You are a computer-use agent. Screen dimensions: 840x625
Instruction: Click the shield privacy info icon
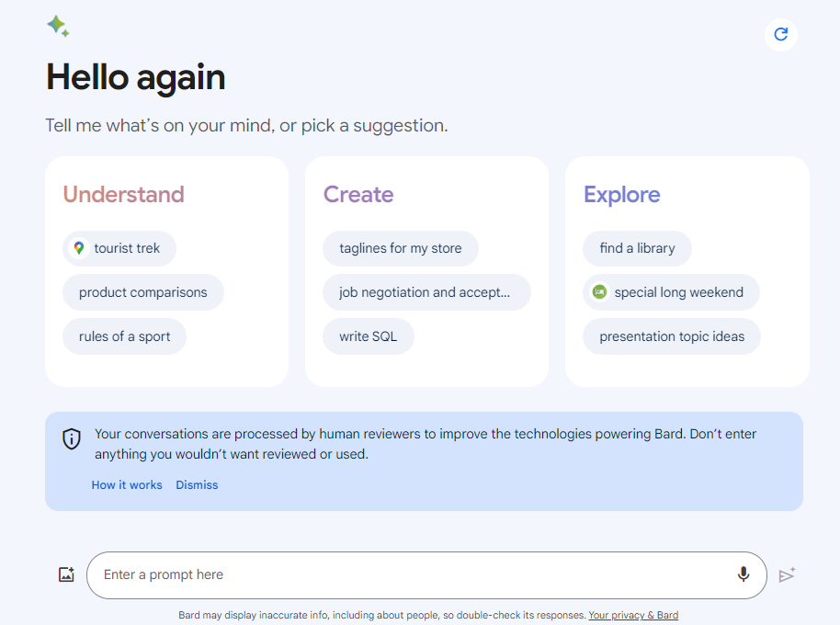72,438
